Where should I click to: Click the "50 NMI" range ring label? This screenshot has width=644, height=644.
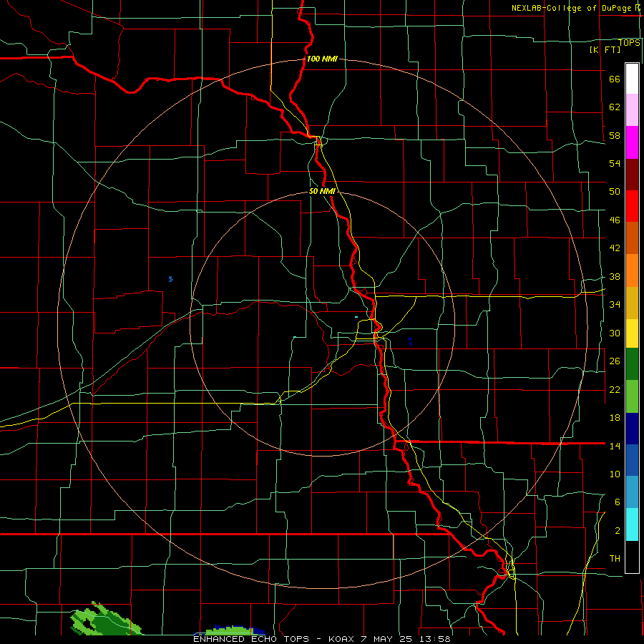tap(322, 191)
